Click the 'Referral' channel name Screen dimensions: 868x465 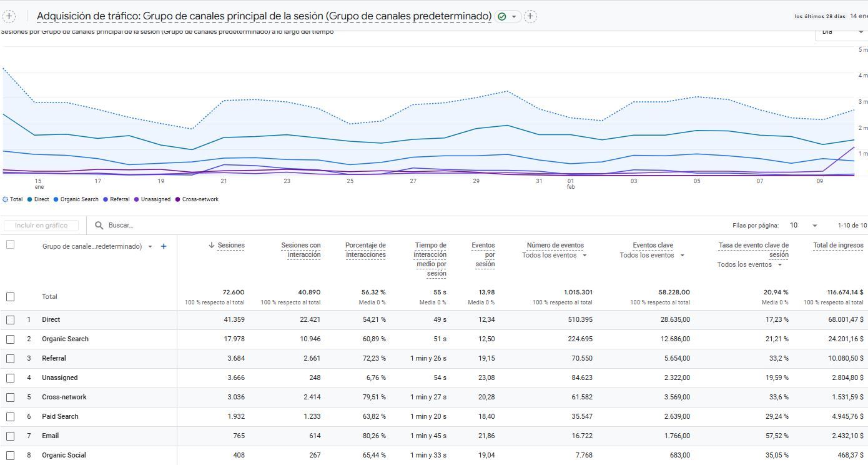click(x=54, y=358)
